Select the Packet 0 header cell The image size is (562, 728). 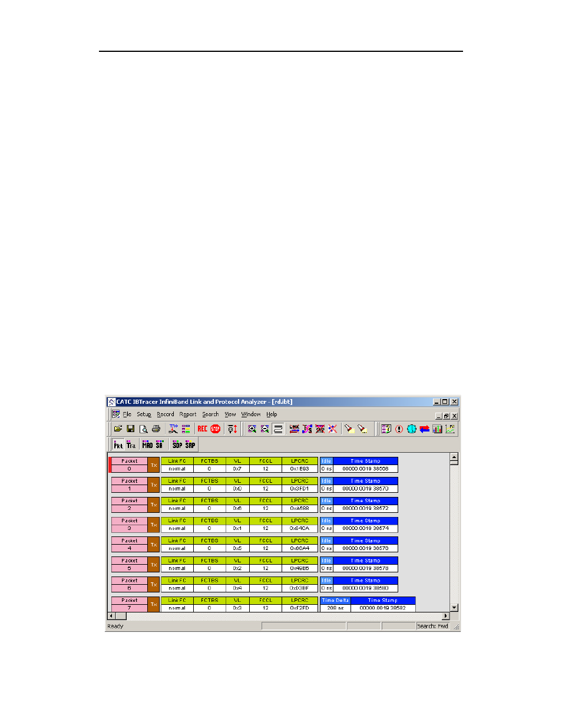(130, 461)
